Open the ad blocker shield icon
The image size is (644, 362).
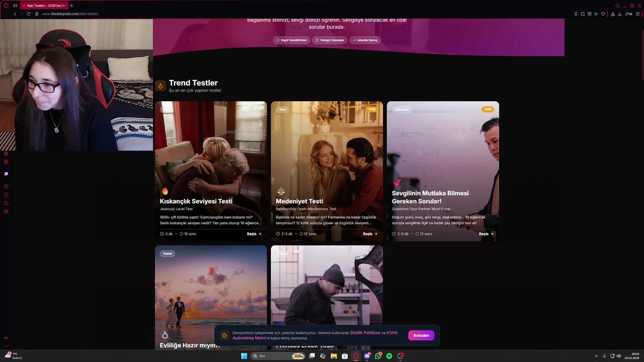pos(589,14)
